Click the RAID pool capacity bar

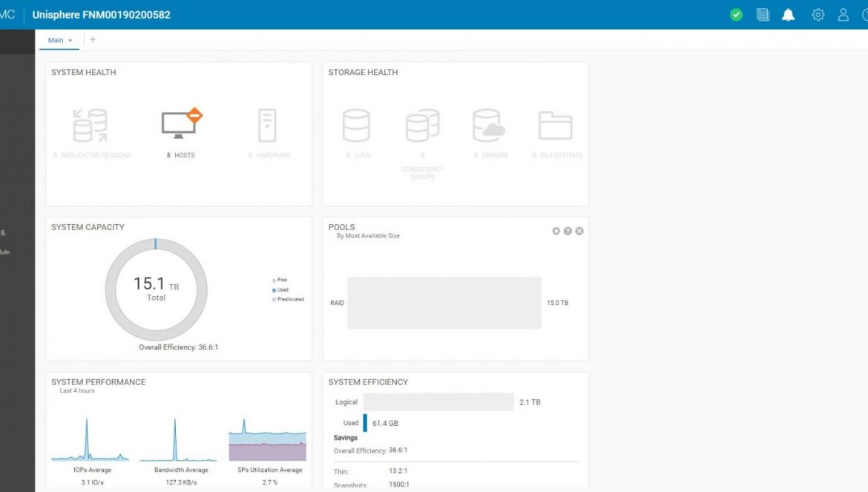[x=444, y=303]
